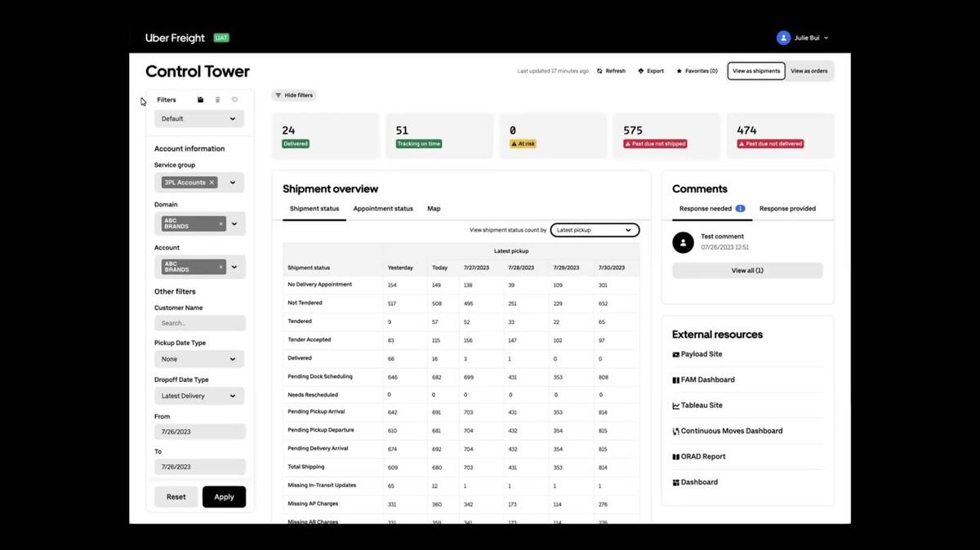Screen dimensions: 980x550
Task: Open Dropoff Date Type dropdown
Action: click(x=199, y=396)
